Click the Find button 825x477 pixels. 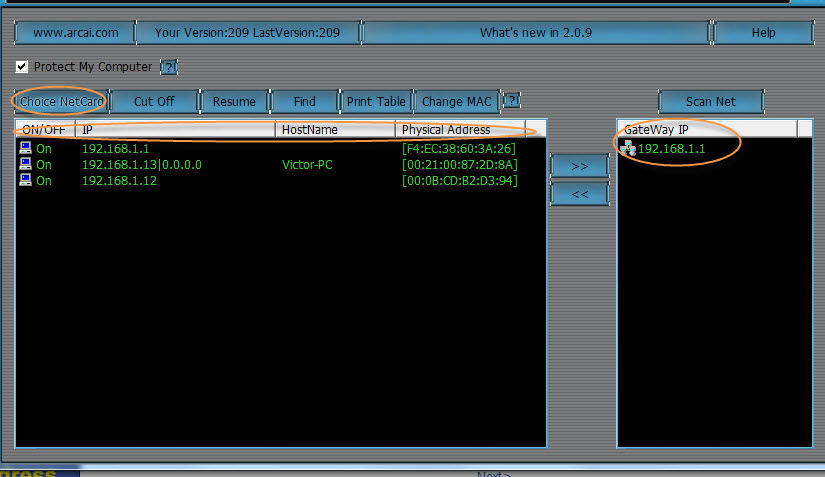pos(305,102)
